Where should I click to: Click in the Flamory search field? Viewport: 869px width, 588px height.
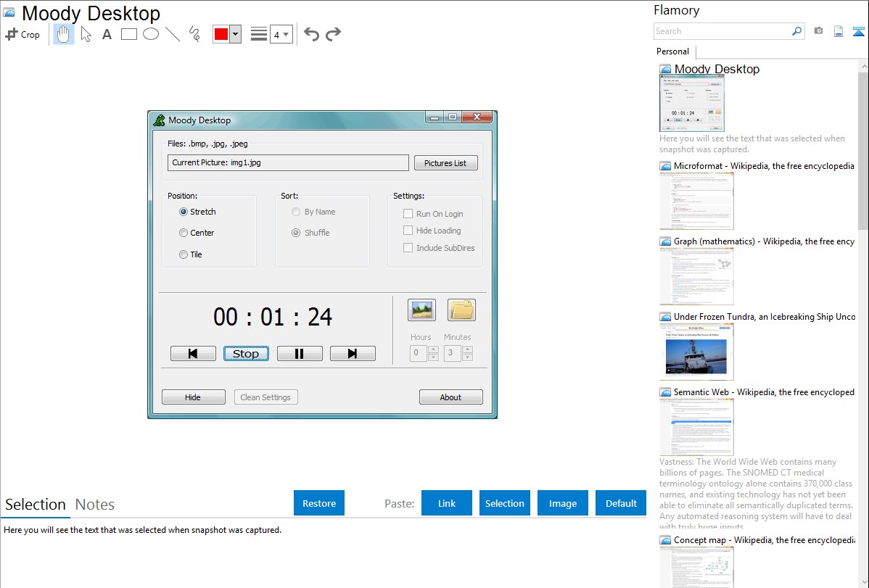[722, 31]
